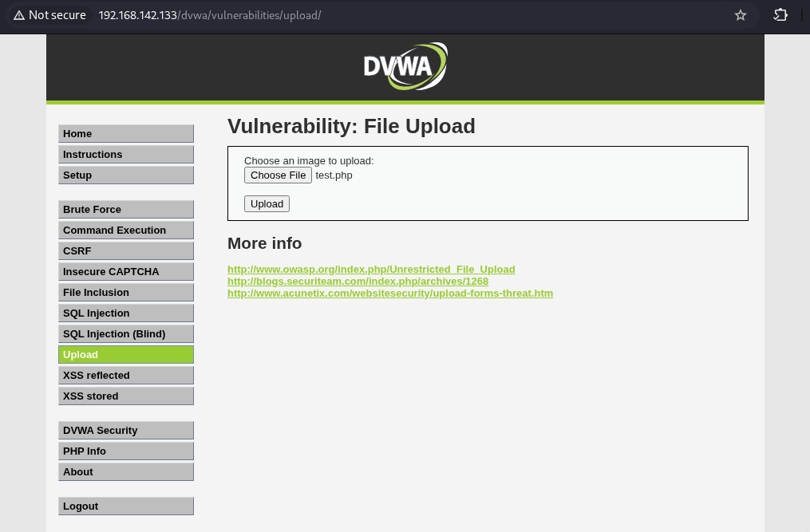The image size is (810, 532).
Task: Open the XSS reflected page
Action: (126, 376)
